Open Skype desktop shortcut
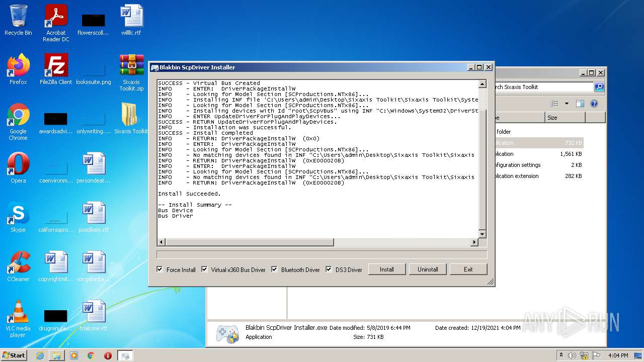 [x=18, y=217]
